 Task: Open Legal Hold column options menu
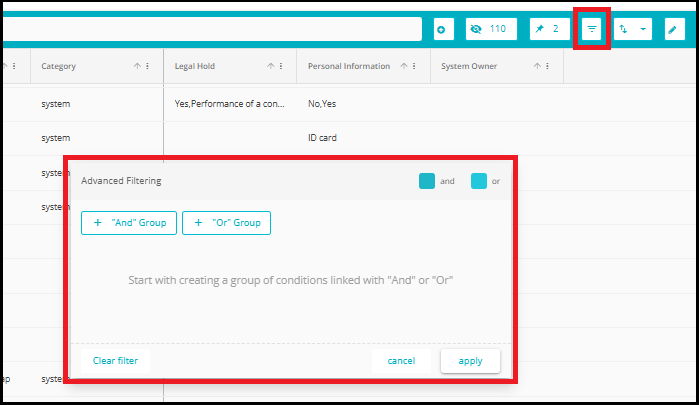281,67
